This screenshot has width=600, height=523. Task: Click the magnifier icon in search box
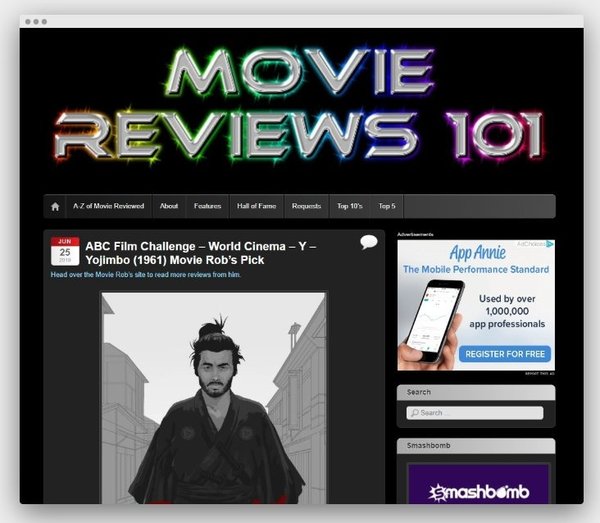pos(414,413)
